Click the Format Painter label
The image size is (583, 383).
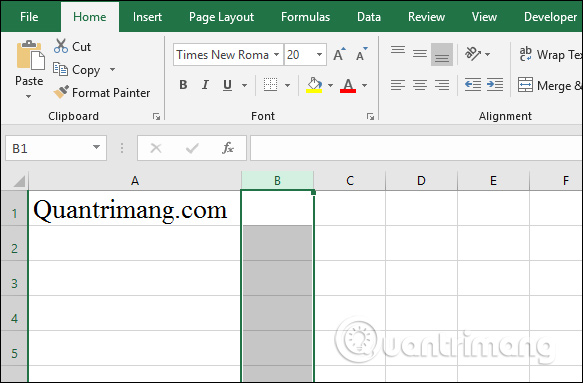111,93
